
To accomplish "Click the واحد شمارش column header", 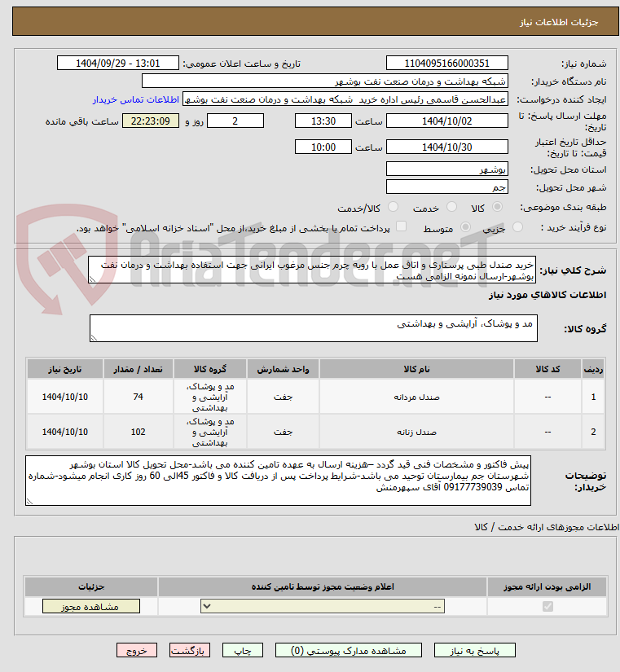I will 283,369.
